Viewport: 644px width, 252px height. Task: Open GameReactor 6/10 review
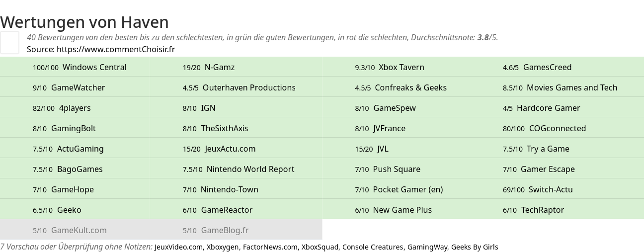pos(218,210)
